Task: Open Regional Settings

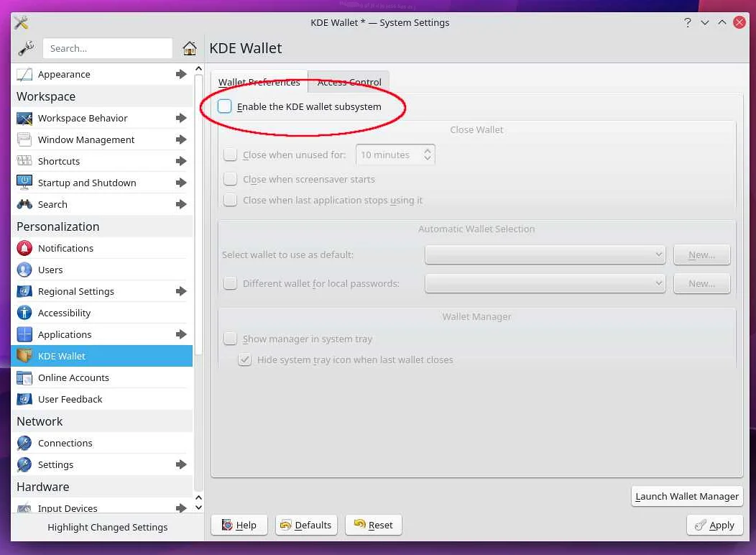Action: (75, 291)
